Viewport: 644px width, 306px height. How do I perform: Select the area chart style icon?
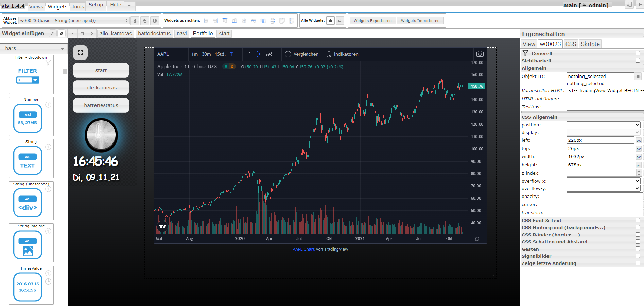point(269,54)
